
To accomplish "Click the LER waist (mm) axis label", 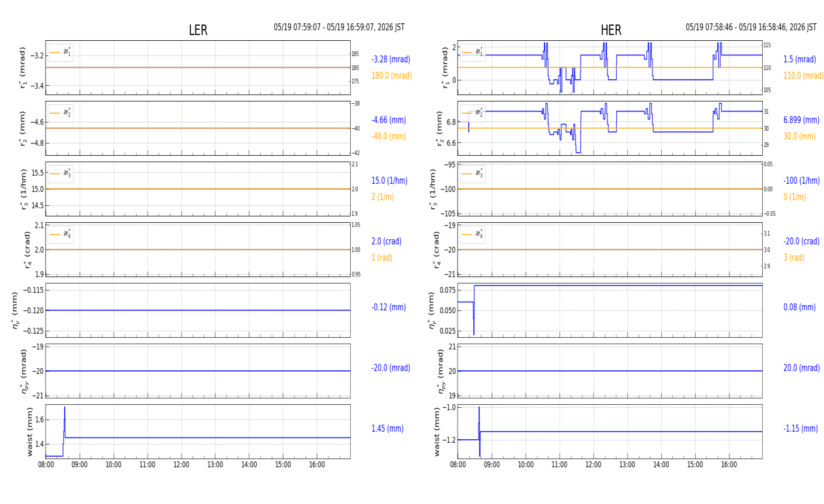I will coord(30,432).
